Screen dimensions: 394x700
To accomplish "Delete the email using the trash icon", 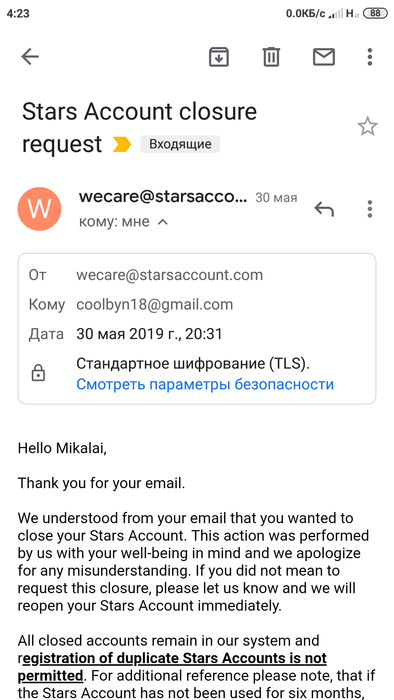I will 271,57.
